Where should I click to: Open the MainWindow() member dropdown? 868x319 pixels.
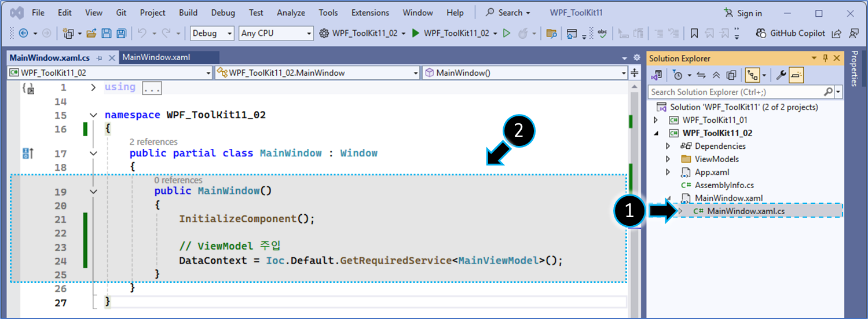[525, 73]
